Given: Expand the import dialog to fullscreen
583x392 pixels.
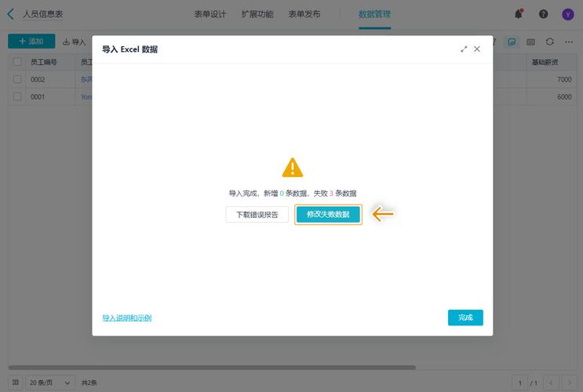Looking at the screenshot, I should point(464,49).
